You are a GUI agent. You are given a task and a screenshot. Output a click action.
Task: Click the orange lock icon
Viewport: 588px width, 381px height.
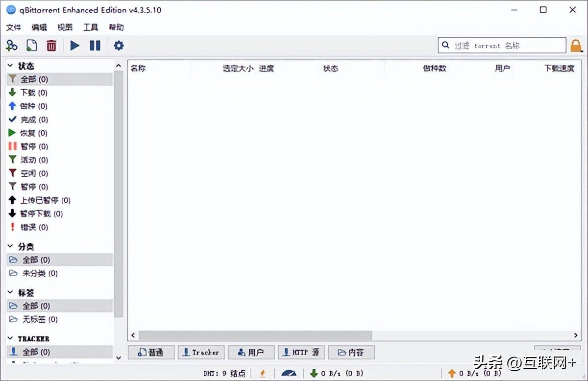pyautogui.click(x=576, y=46)
